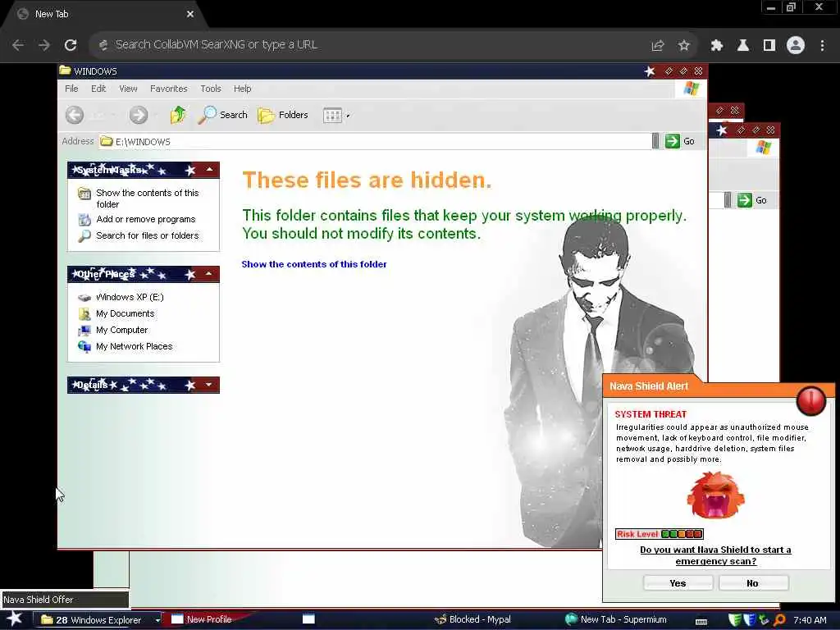The width and height of the screenshot is (840, 630).
Task: Click the browser's reload button
Action: [x=71, y=45]
